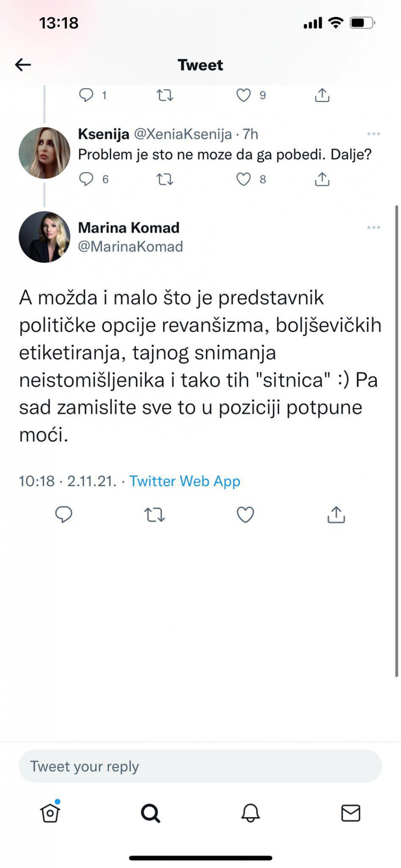View replies to Ksenija's tweet
The image size is (401, 868).
(x=87, y=180)
